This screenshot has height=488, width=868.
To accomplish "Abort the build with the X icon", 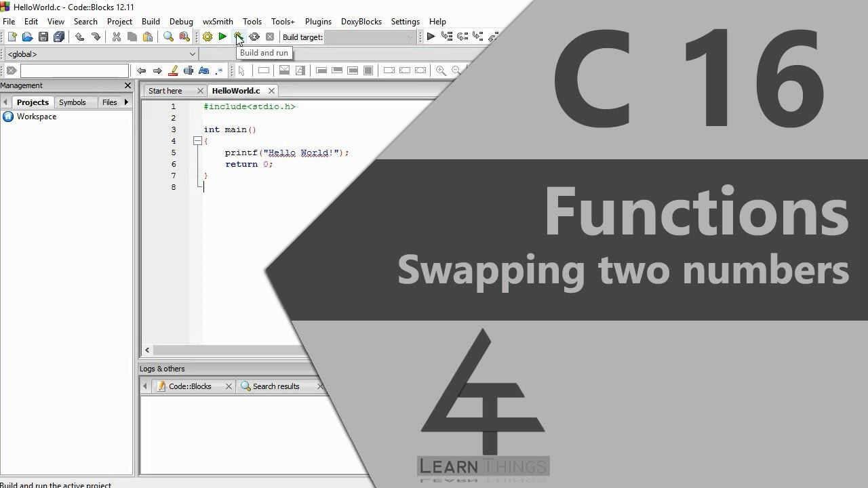I will 270,37.
